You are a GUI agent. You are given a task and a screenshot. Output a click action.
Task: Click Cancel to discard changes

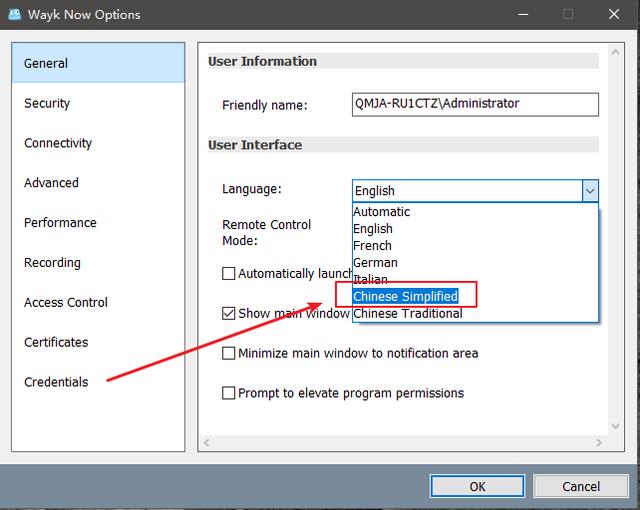580,486
